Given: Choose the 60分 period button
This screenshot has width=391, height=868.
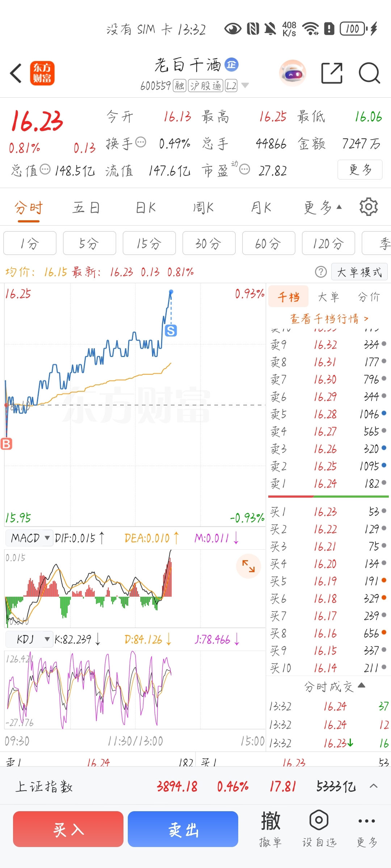Looking at the screenshot, I should [x=269, y=243].
